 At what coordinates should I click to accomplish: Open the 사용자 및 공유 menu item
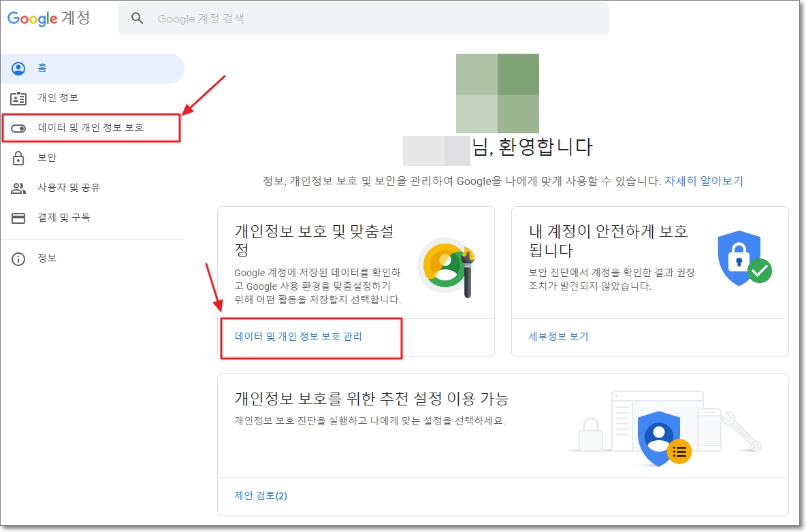point(93,188)
